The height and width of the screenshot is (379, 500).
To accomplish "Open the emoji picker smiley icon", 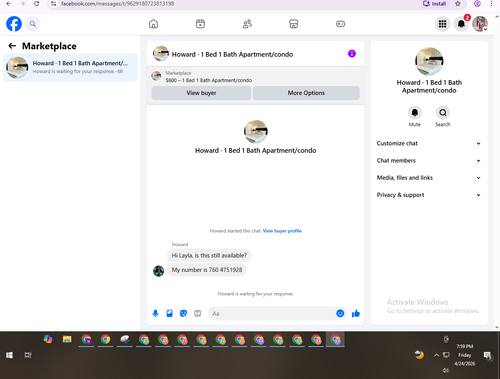I will pyautogui.click(x=340, y=313).
